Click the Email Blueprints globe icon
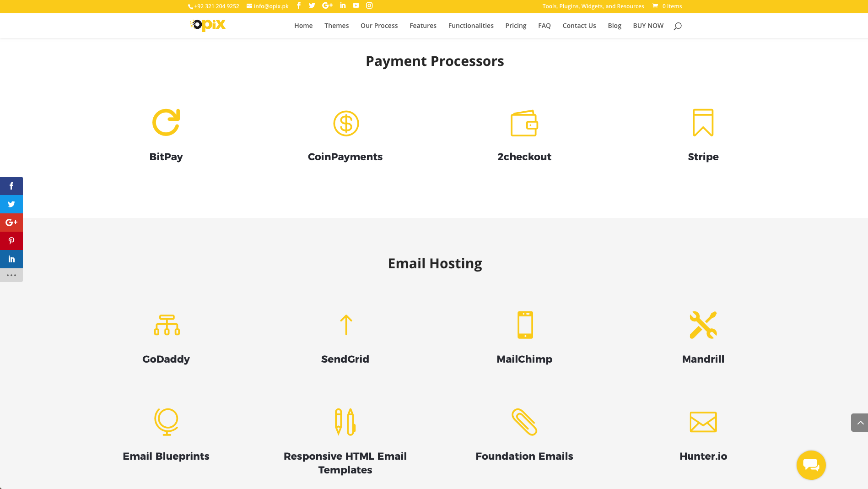 166,422
